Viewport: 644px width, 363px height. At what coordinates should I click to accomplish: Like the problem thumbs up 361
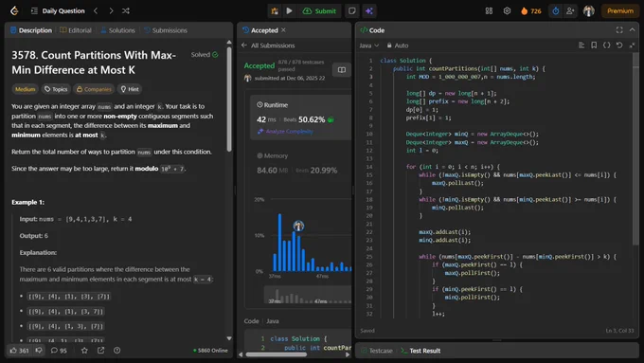tap(19, 351)
